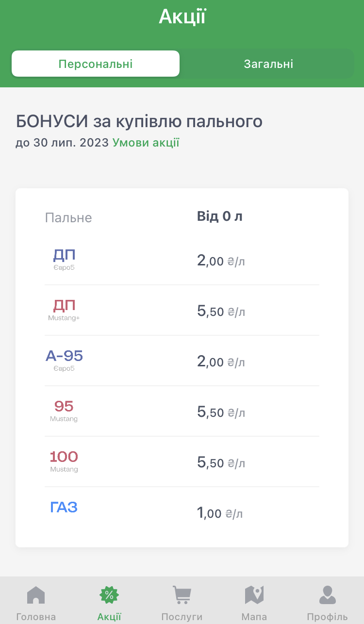
Task: Open Послуги shopping cart icon
Action: coord(182,595)
